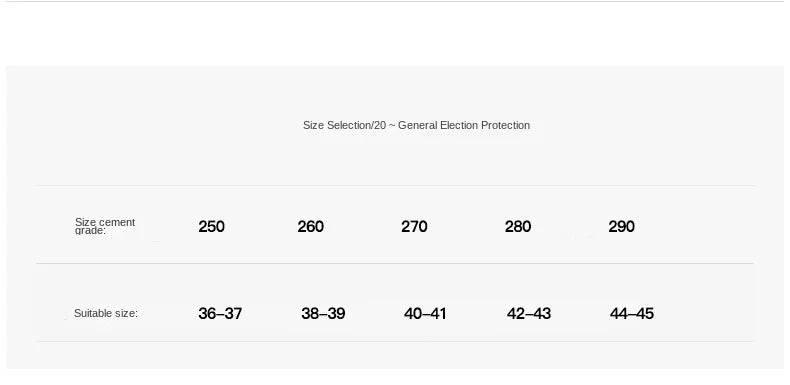Click the horizontal line above the size row
790x385 pixels.
[395, 185]
